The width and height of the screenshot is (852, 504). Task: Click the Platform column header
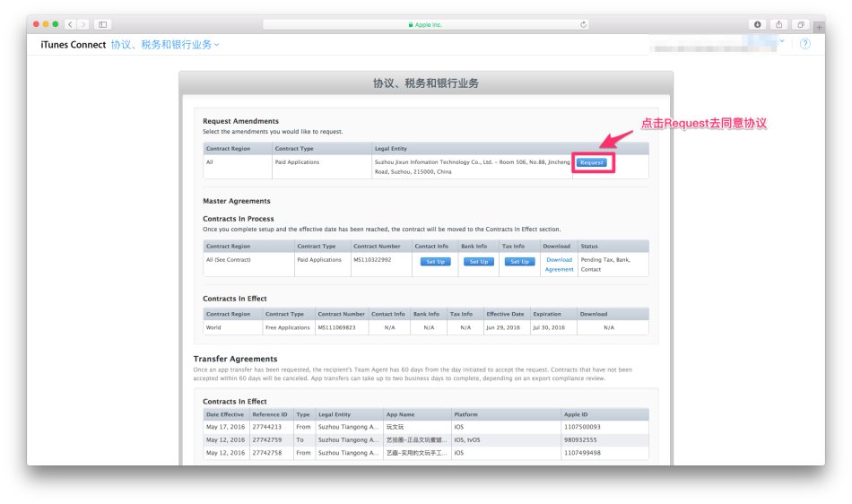[x=465, y=414]
